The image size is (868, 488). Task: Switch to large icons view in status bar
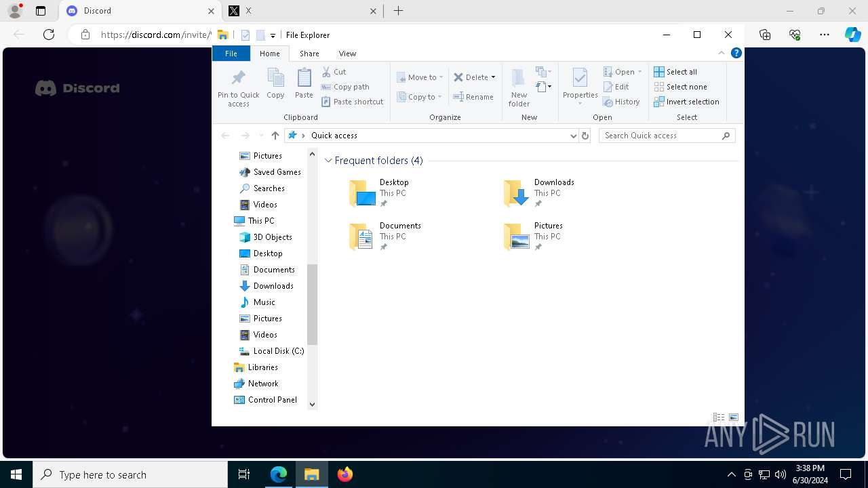click(734, 418)
